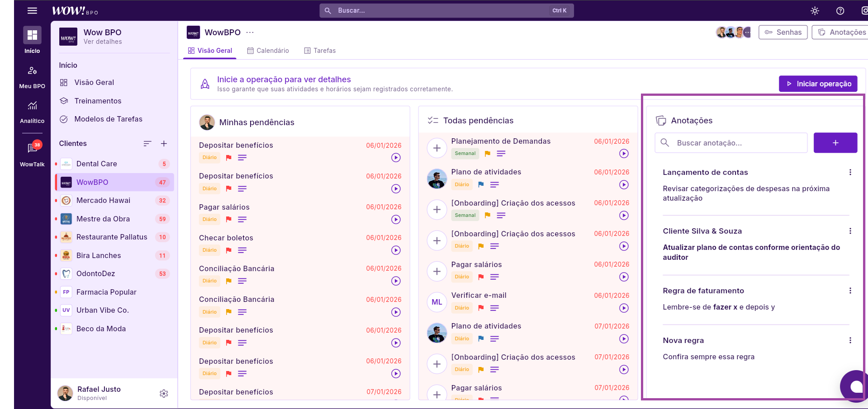The height and width of the screenshot is (409, 868).
Task: Click the help question mark icon
Action: click(x=840, y=11)
